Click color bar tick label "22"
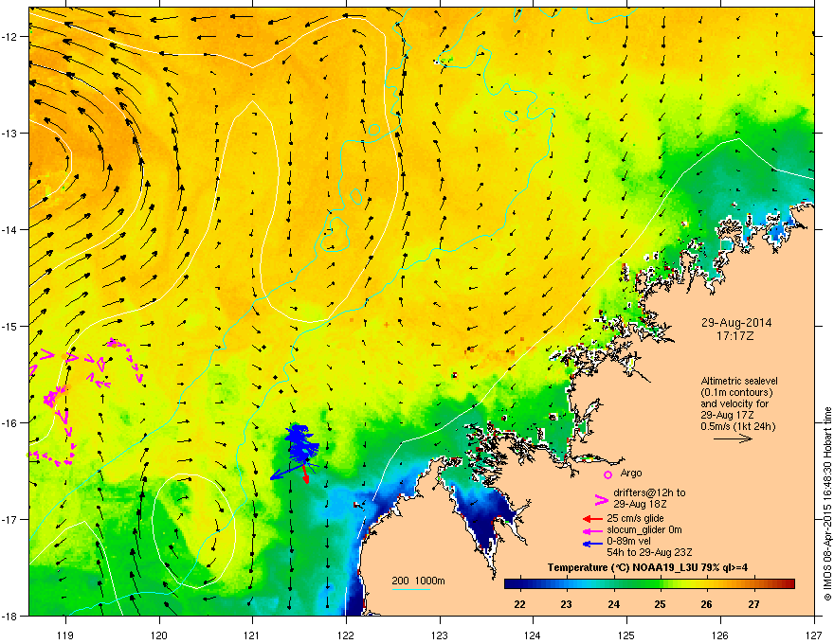This screenshot has height=644, width=834. click(x=519, y=604)
